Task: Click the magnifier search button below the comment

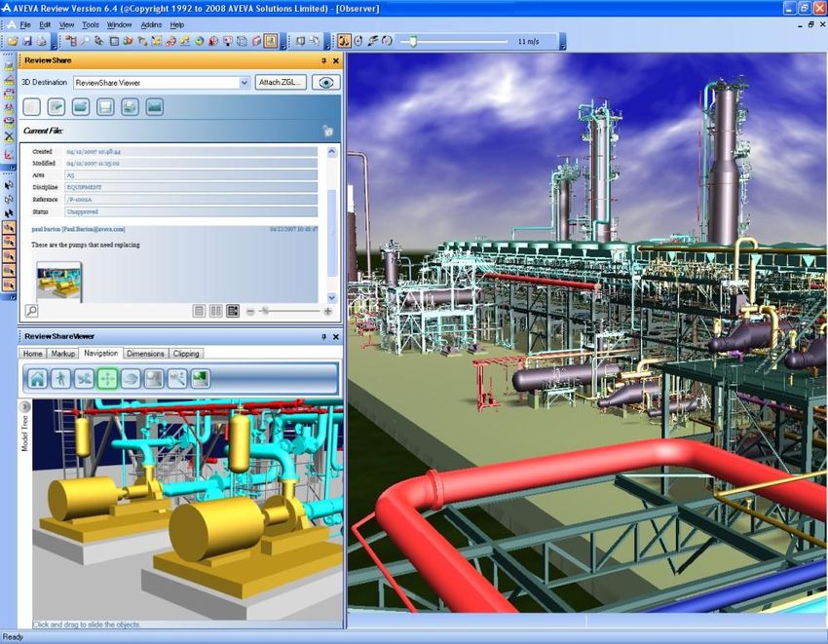Action: [32, 311]
